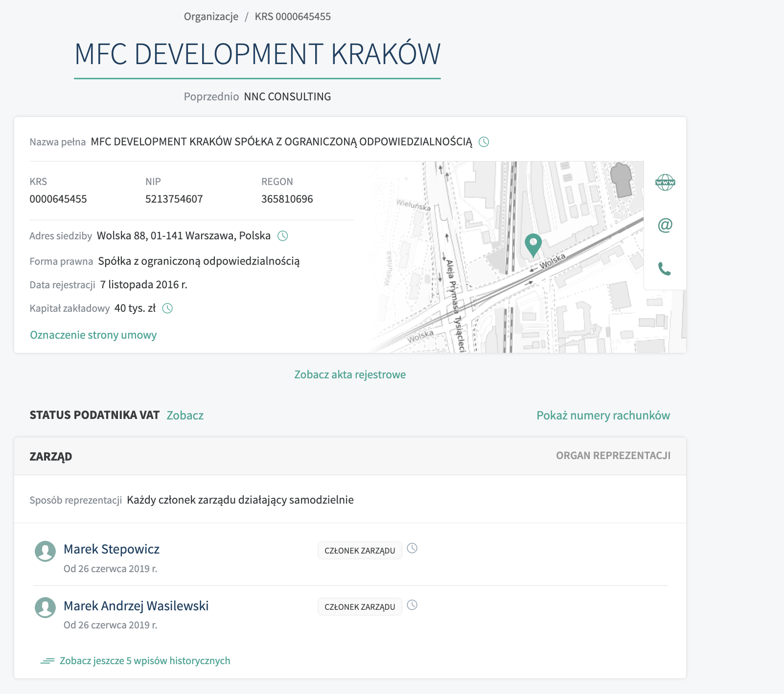The height and width of the screenshot is (694, 784).
Task: Open history clock for Marek Andrzej Wasilewski role
Action: coord(412,605)
